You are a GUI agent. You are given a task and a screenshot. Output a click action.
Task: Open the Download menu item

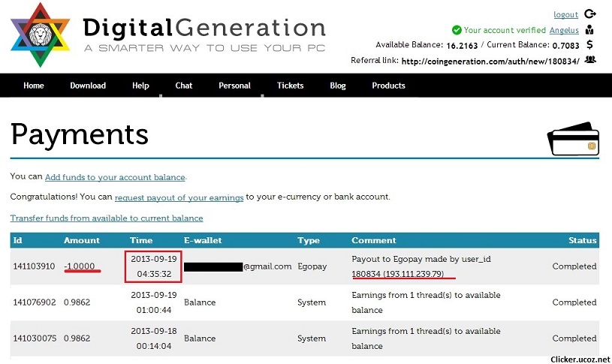(x=88, y=86)
